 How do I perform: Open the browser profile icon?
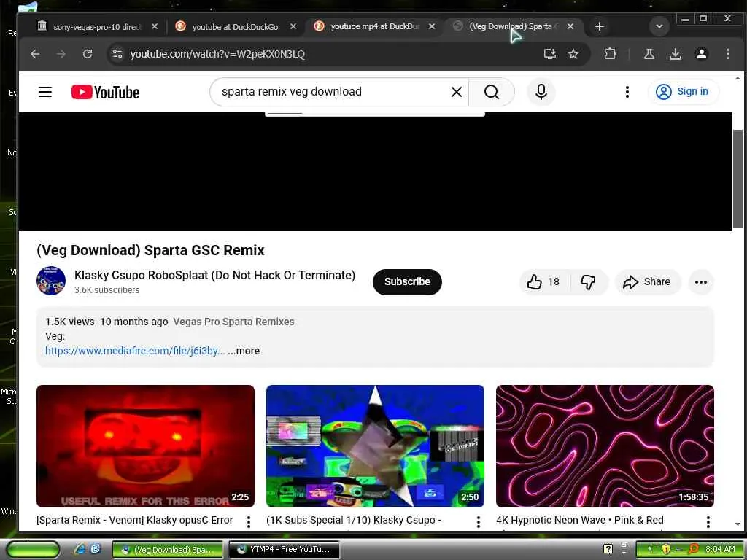[701, 54]
